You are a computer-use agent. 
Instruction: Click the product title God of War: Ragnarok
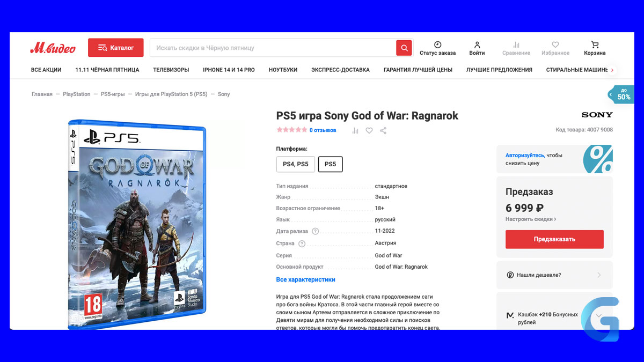367,115
